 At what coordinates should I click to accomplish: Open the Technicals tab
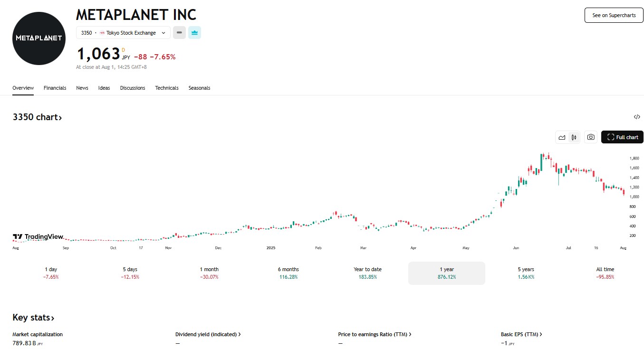(x=166, y=88)
